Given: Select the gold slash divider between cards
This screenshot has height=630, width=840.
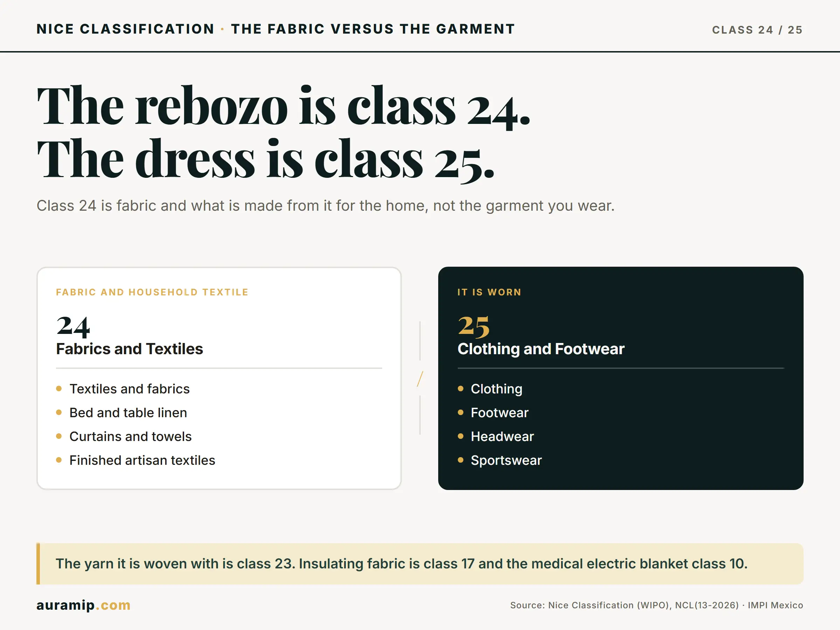Looking at the screenshot, I should click(x=420, y=379).
